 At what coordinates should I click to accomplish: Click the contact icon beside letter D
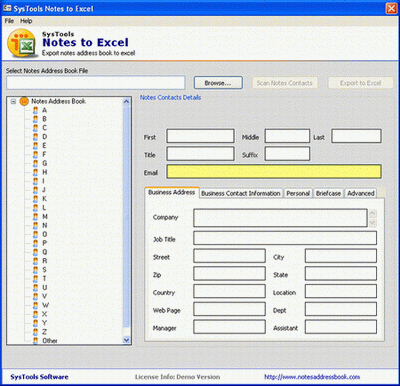click(35, 137)
